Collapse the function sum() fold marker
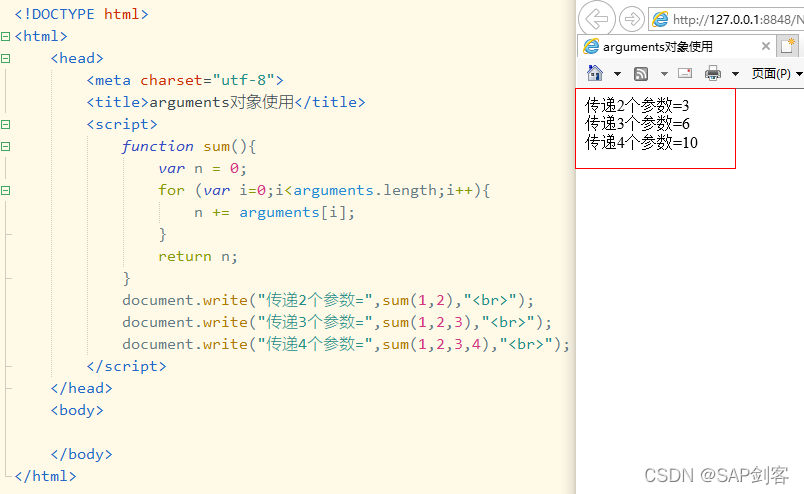Screen dimensions: 804x494 pyautogui.click(x=5, y=147)
